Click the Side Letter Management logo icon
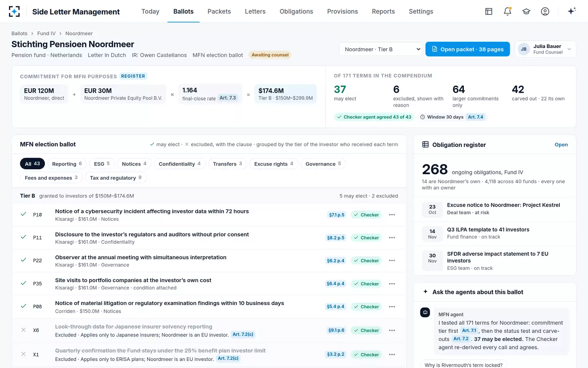 tap(14, 11)
